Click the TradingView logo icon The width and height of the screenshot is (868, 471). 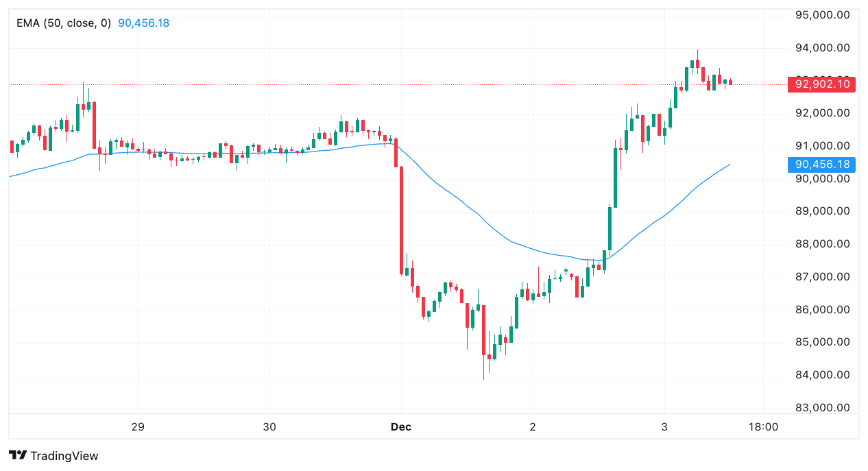tap(17, 456)
